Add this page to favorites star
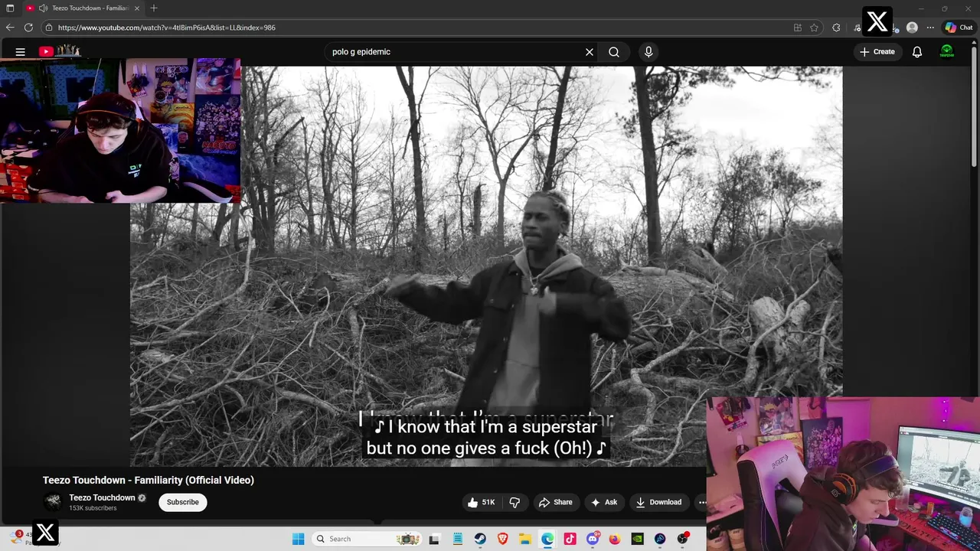This screenshot has width=980, height=551. pyautogui.click(x=815, y=28)
